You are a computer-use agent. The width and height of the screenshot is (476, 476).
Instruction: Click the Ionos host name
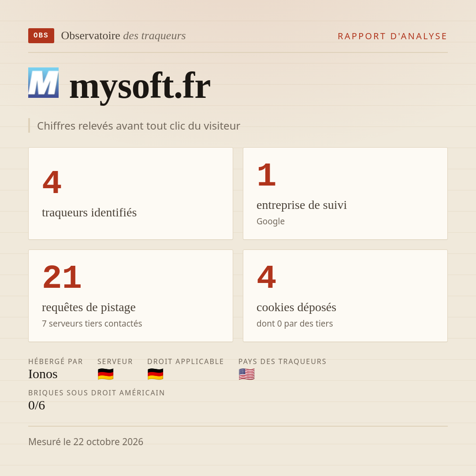pos(43,374)
